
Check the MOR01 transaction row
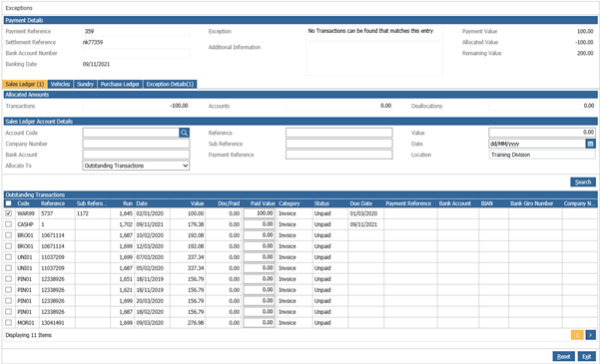8,323
